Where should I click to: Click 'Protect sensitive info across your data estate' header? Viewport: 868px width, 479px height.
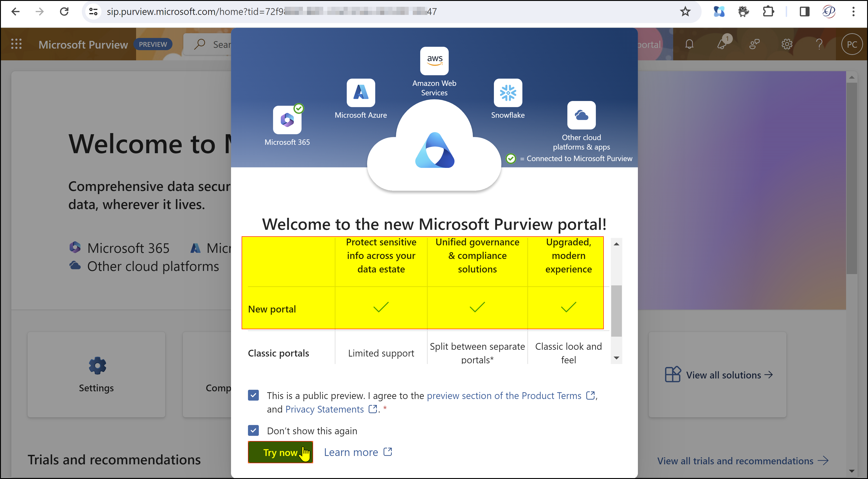(x=381, y=255)
